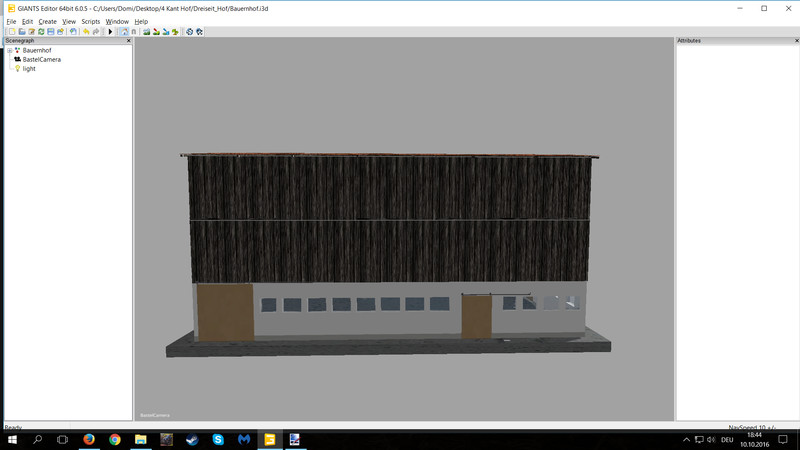Viewport: 800px width, 450px height.
Task: Open Firefox from the taskbar
Action: click(88, 439)
